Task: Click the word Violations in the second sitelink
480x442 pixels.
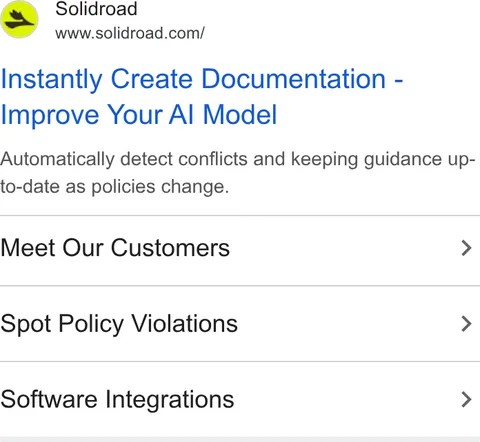Action: pyautogui.click(x=184, y=323)
